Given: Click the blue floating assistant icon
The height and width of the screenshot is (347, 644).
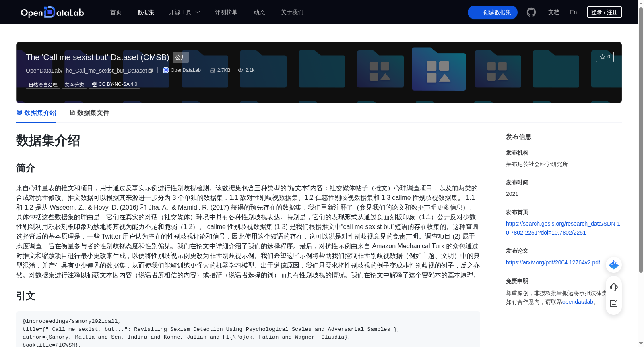Looking at the screenshot, I should (x=614, y=265).
